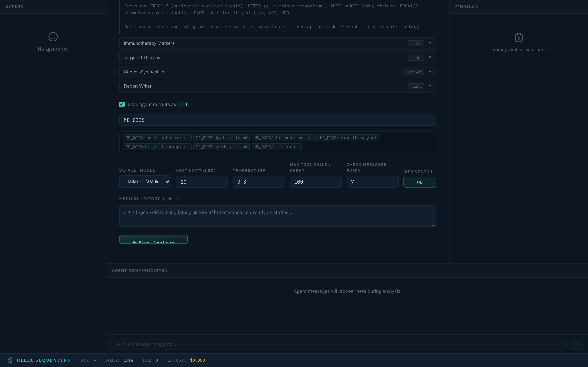Screen dimensions: 588x367
Task: Uncheck Save agent outputs as .md
Action: pos(122,104)
